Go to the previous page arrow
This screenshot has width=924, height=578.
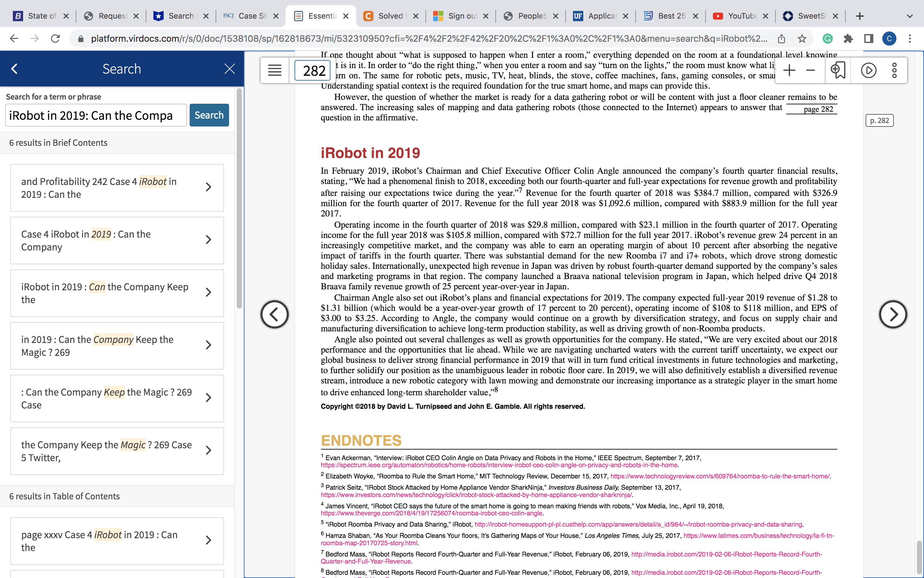coord(275,314)
